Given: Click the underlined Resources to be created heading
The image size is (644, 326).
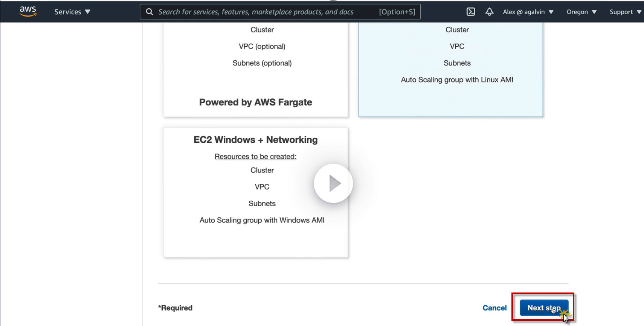Looking at the screenshot, I should (256, 157).
